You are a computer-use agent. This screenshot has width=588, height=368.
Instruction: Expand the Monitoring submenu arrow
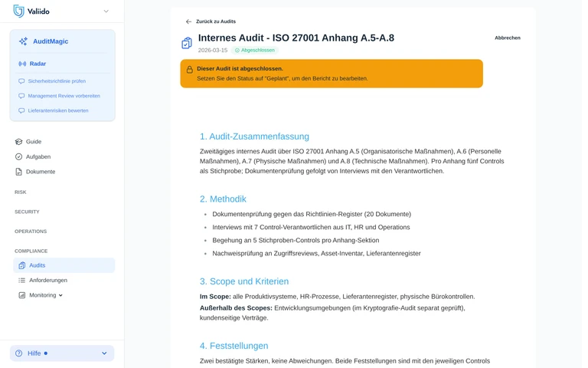(x=60, y=295)
